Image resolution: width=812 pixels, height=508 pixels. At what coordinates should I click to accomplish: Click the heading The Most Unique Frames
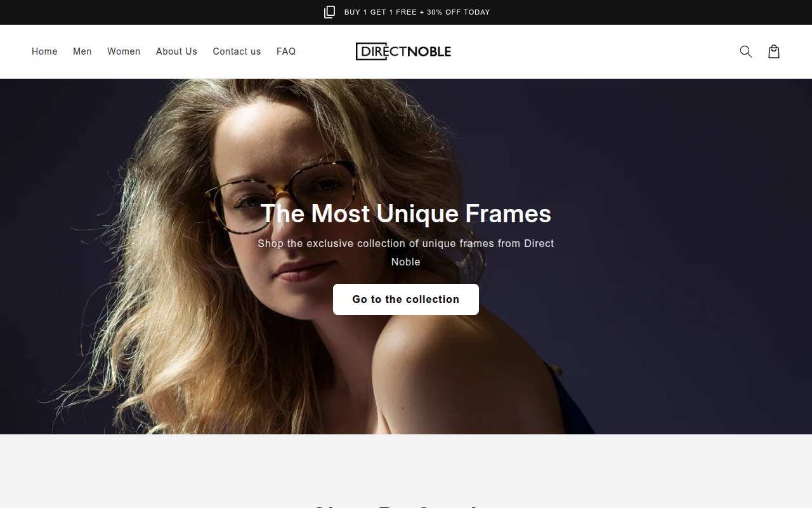[x=406, y=213]
